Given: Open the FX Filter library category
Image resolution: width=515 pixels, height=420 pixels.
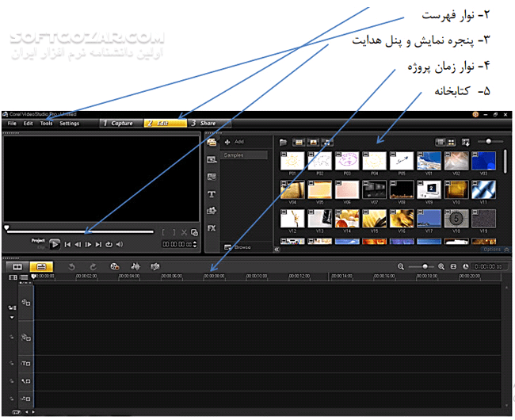Looking at the screenshot, I should pyautogui.click(x=212, y=228).
